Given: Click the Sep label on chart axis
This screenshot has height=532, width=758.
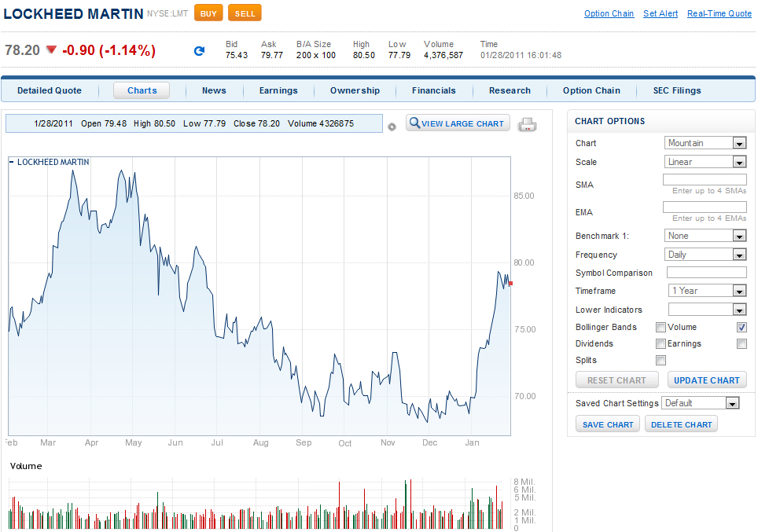Looking at the screenshot, I should pyautogui.click(x=304, y=442).
